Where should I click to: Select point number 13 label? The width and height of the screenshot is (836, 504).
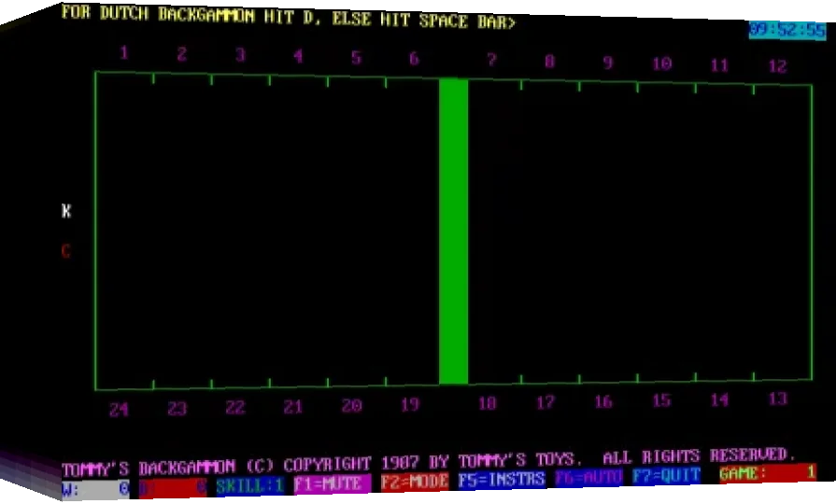777,399
